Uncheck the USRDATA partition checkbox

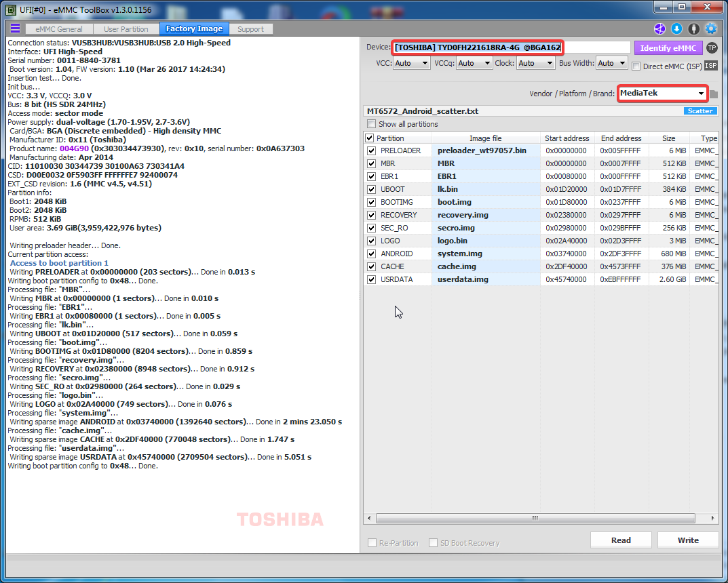371,280
